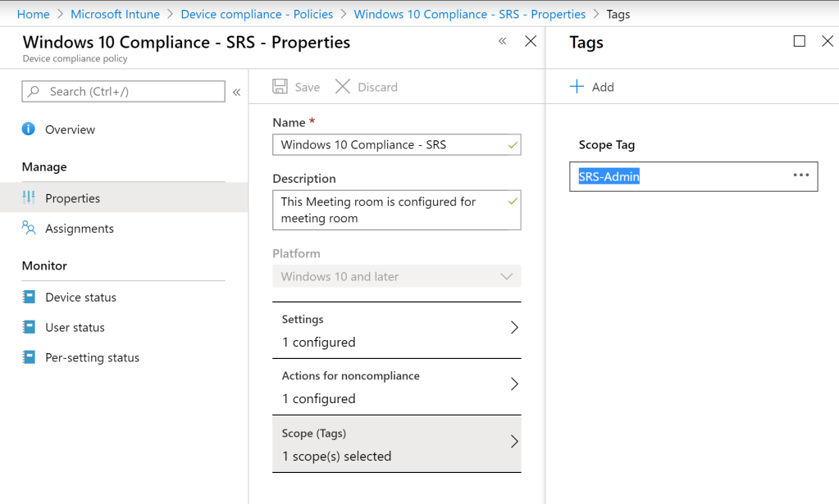This screenshot has height=504, width=839.
Task: Open the Scope (Tags) row
Action: coord(396,444)
